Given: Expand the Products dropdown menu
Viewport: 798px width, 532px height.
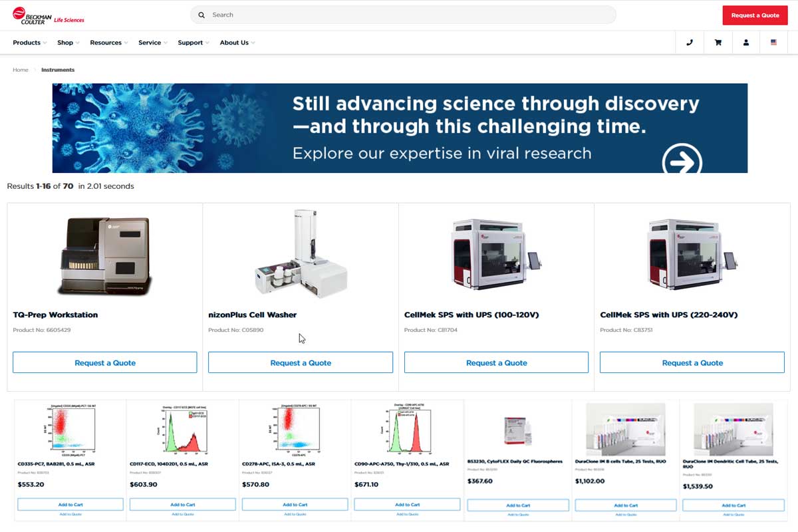Looking at the screenshot, I should 29,43.
